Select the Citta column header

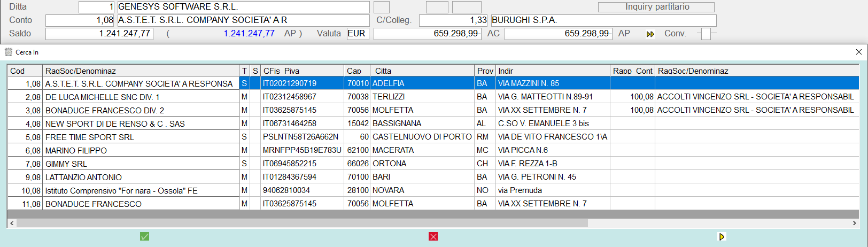click(x=422, y=71)
